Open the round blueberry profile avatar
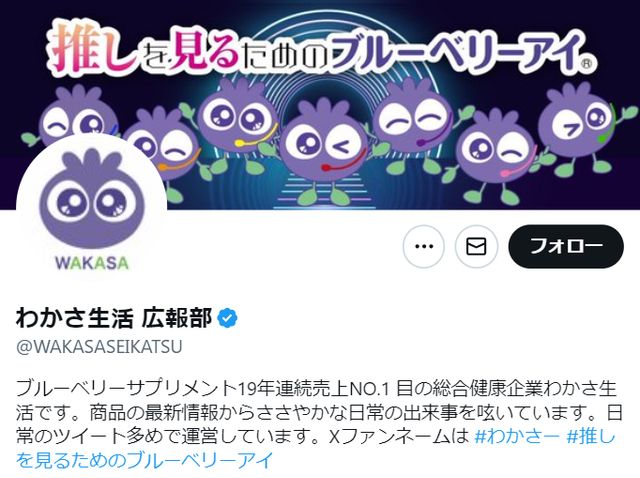 91,210
